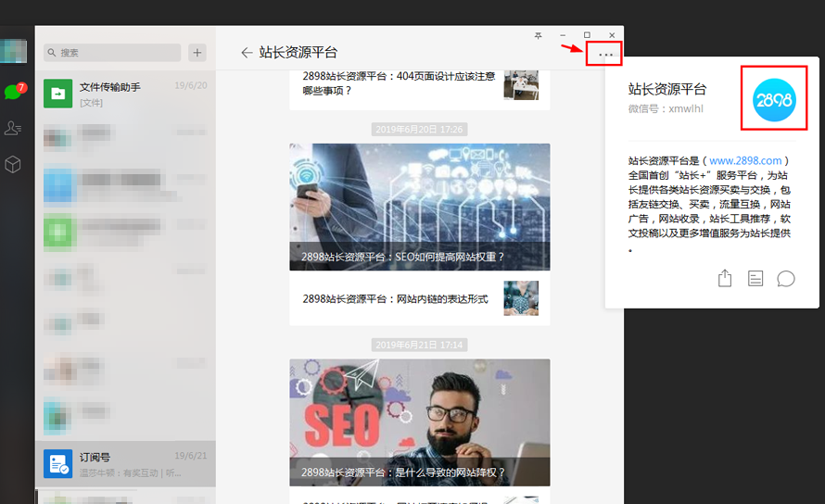Click the 2898 logo avatar in profile card

pyautogui.click(x=772, y=98)
